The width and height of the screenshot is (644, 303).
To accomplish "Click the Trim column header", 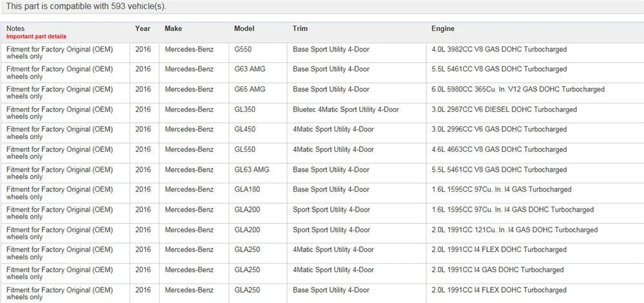I will [x=300, y=29].
